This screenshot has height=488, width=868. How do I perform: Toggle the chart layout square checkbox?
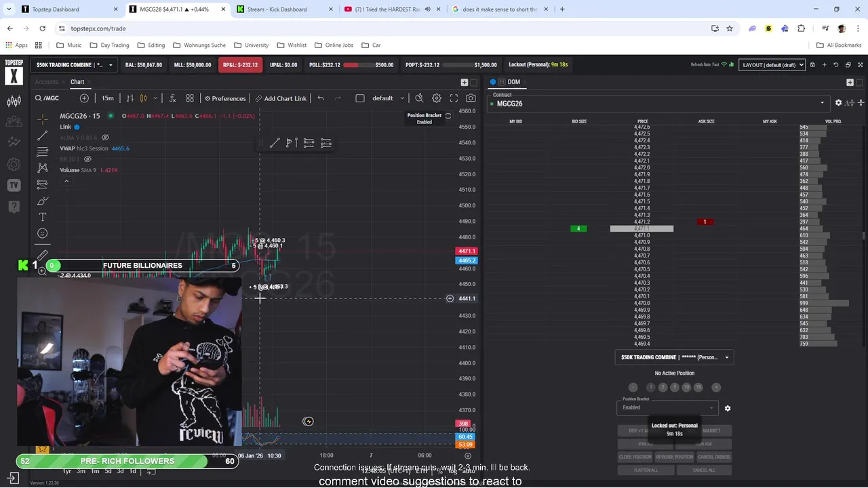(x=360, y=98)
